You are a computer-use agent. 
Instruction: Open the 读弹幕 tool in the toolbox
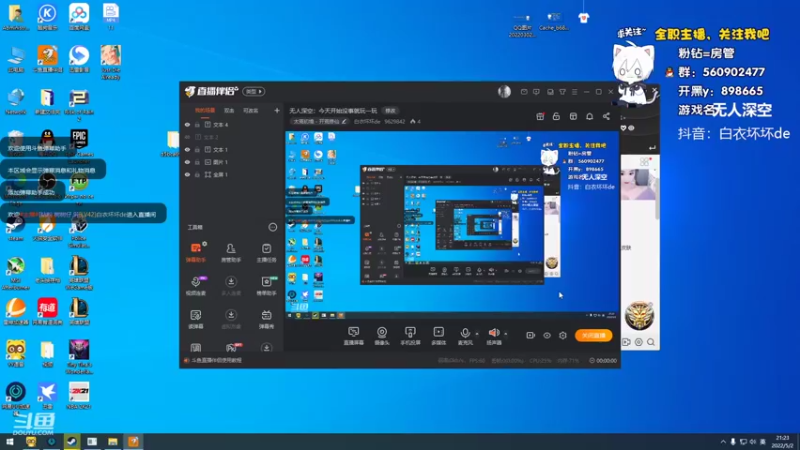point(196,319)
